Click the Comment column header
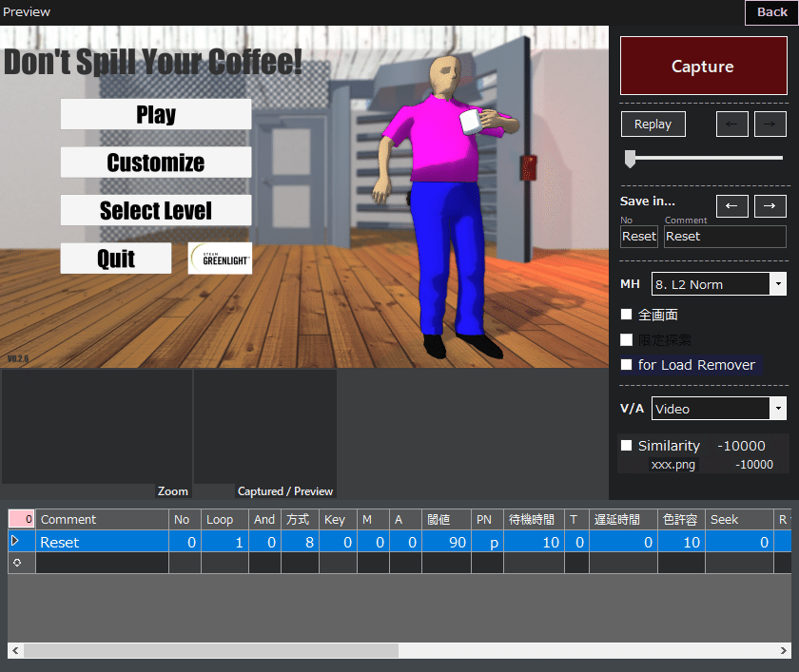This screenshot has height=672, width=799. pyautogui.click(x=102, y=519)
